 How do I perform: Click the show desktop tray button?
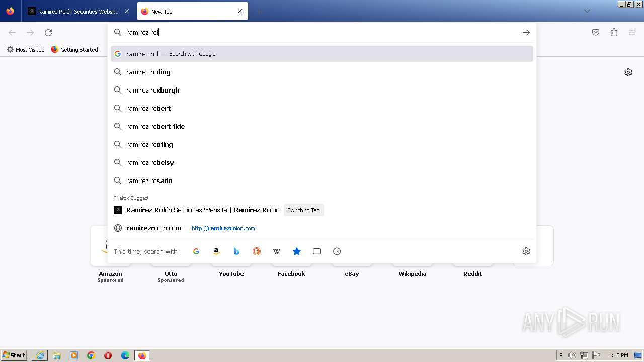pyautogui.click(x=638, y=355)
